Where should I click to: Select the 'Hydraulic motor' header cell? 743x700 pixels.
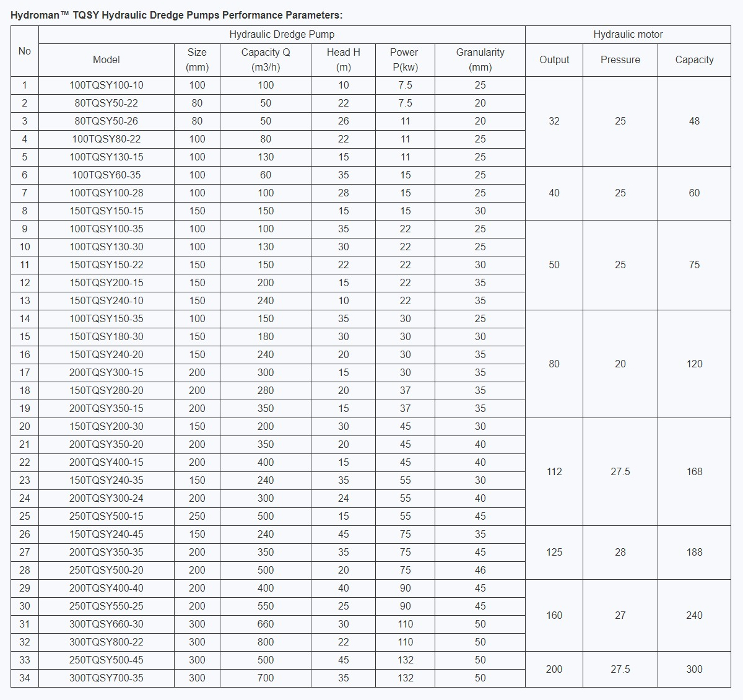628,35
